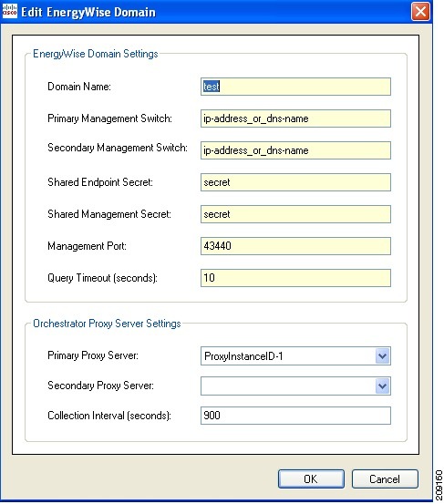Click the Orchestrator Proxy Server Settings group title
Viewport: 444px width, 504px height.
click(x=107, y=324)
